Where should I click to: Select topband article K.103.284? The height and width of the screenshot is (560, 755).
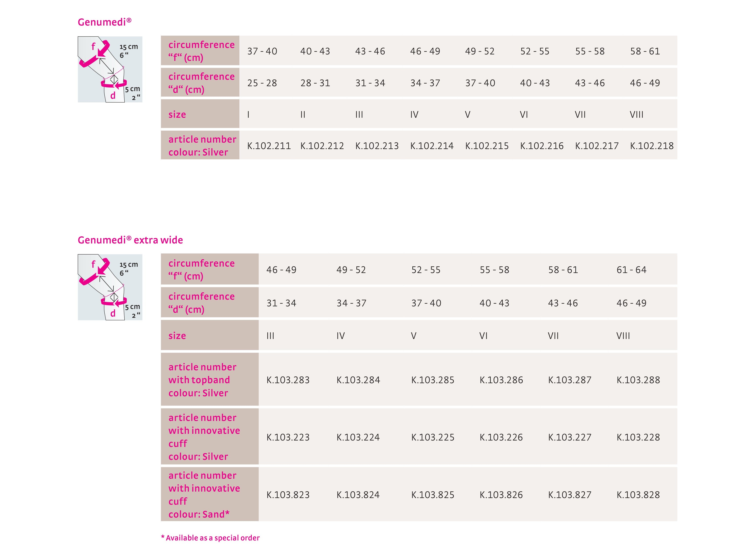click(x=358, y=380)
